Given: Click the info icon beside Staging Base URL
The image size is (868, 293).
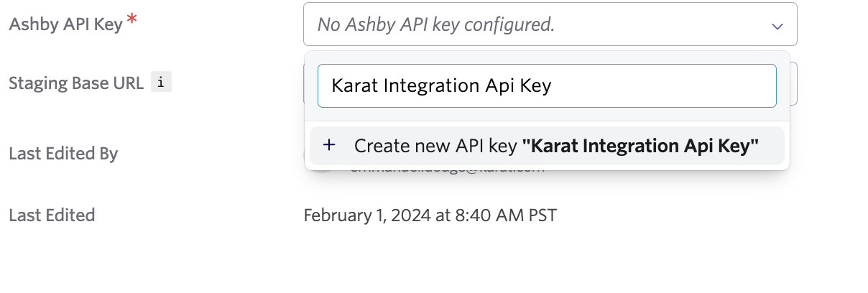Looking at the screenshot, I should coord(161,83).
